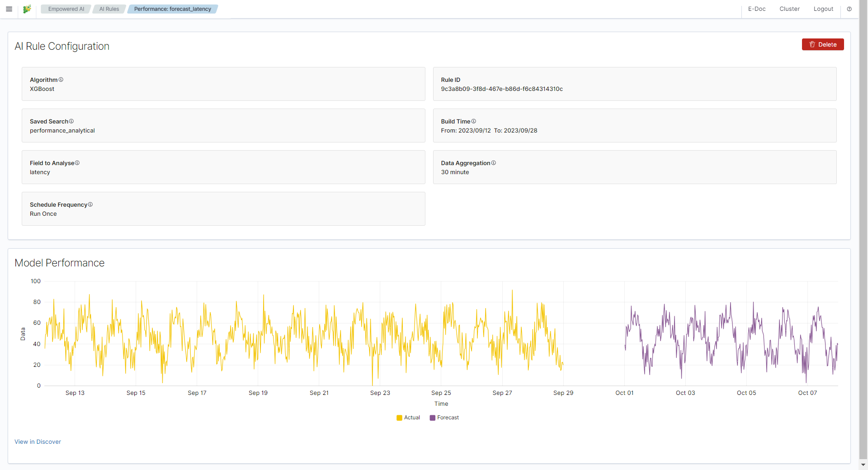The image size is (868, 470).
Task: Click the red Delete button
Action: (823, 44)
